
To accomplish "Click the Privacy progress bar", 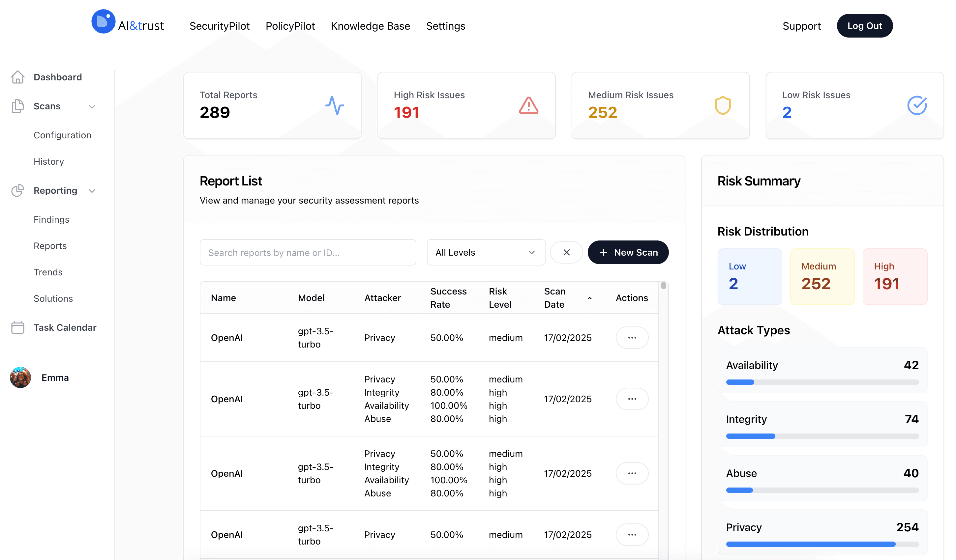I will [822, 544].
